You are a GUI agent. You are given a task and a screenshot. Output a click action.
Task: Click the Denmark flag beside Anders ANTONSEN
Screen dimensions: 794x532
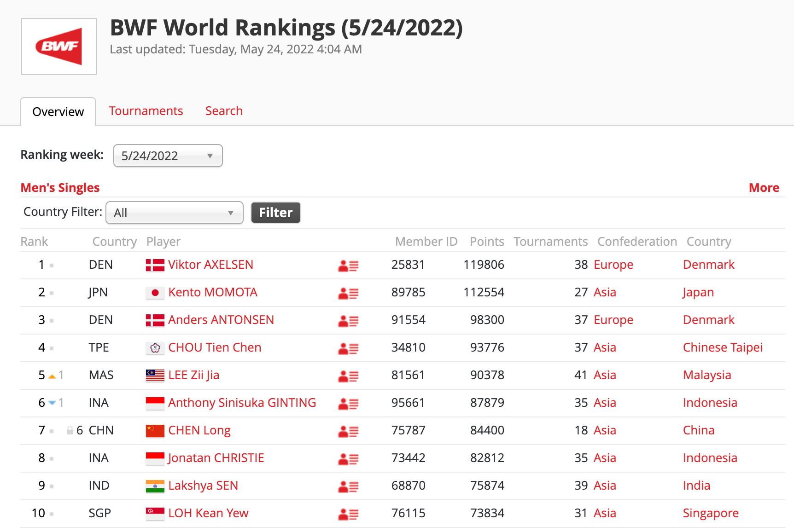(155, 320)
